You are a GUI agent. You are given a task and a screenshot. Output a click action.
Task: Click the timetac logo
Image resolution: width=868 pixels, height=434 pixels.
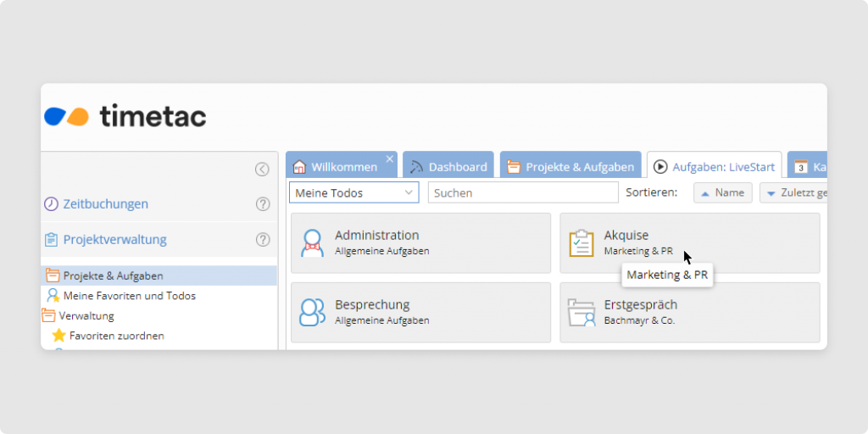point(125,116)
